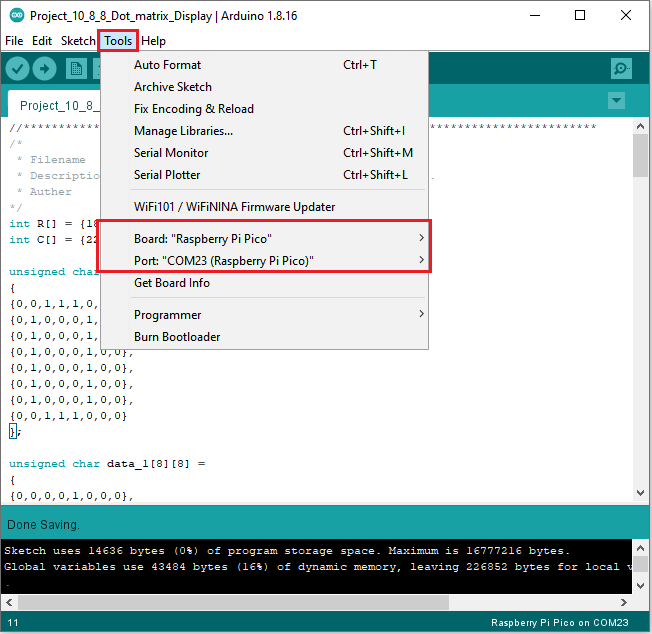Close the open Tools menu
The height and width of the screenshot is (634, 652).
[118, 41]
